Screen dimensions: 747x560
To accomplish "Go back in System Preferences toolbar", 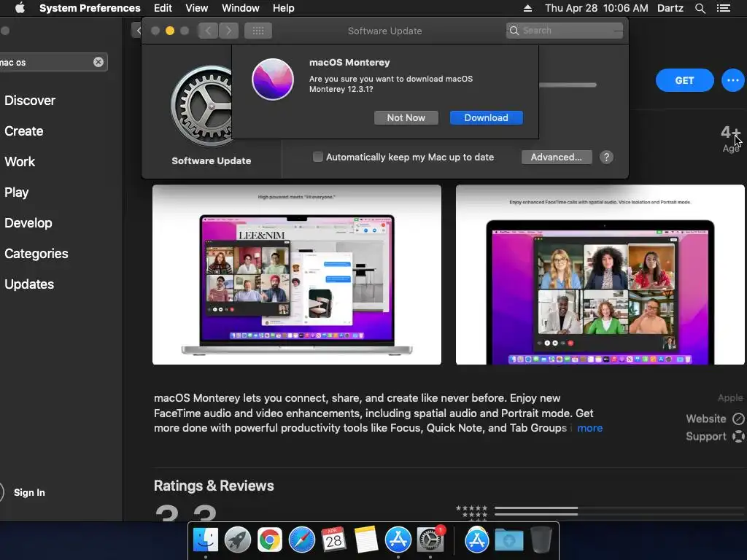I will pyautogui.click(x=208, y=31).
